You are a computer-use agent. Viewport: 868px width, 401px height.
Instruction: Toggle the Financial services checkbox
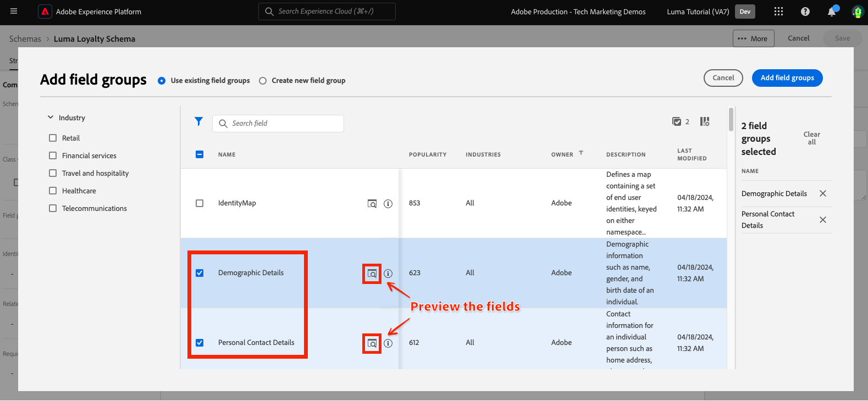click(x=53, y=155)
